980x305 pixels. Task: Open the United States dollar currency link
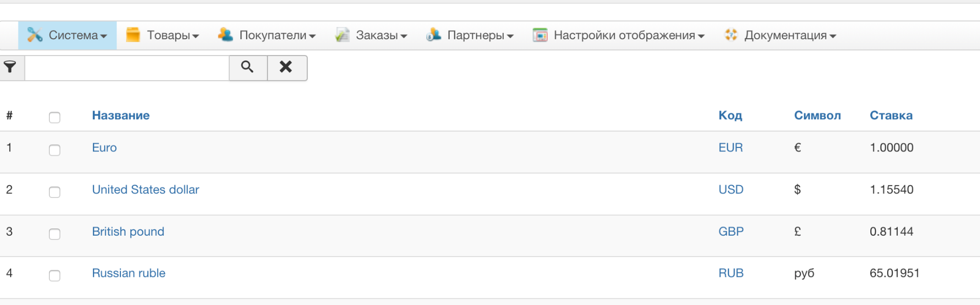pyautogui.click(x=145, y=190)
